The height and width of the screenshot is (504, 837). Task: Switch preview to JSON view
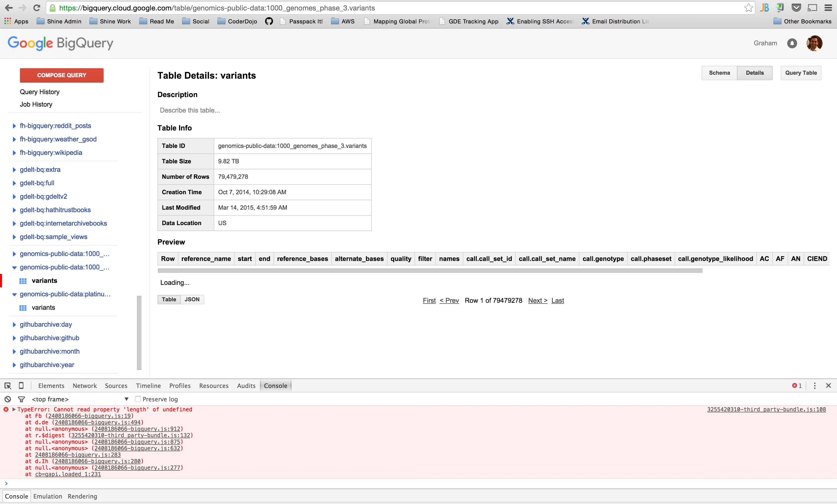(x=192, y=299)
